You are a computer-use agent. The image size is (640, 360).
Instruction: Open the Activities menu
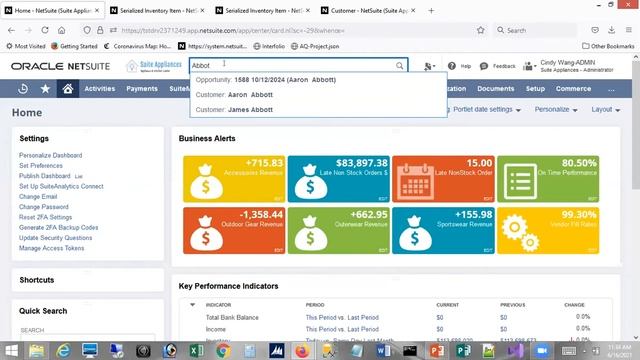[x=100, y=89]
